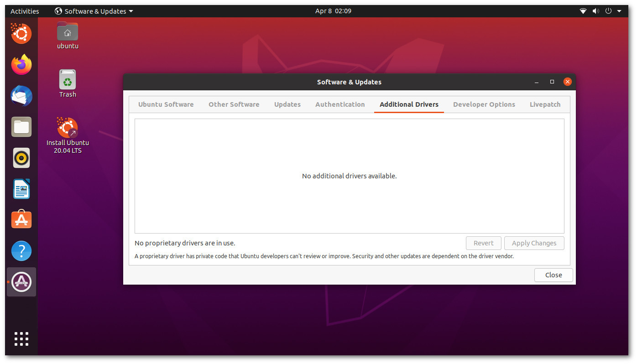Select the Trash desktop icon

click(68, 80)
